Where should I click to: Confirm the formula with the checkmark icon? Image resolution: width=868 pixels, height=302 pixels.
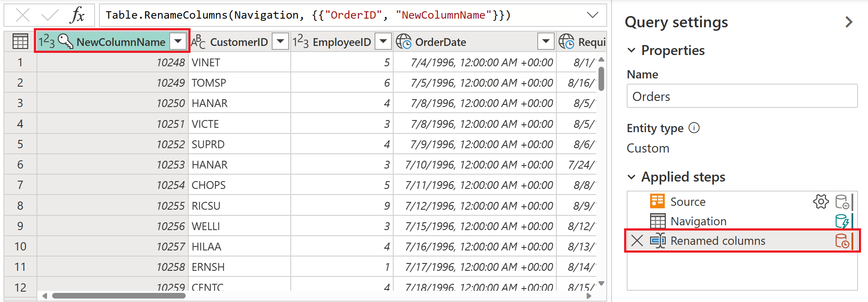click(x=49, y=16)
